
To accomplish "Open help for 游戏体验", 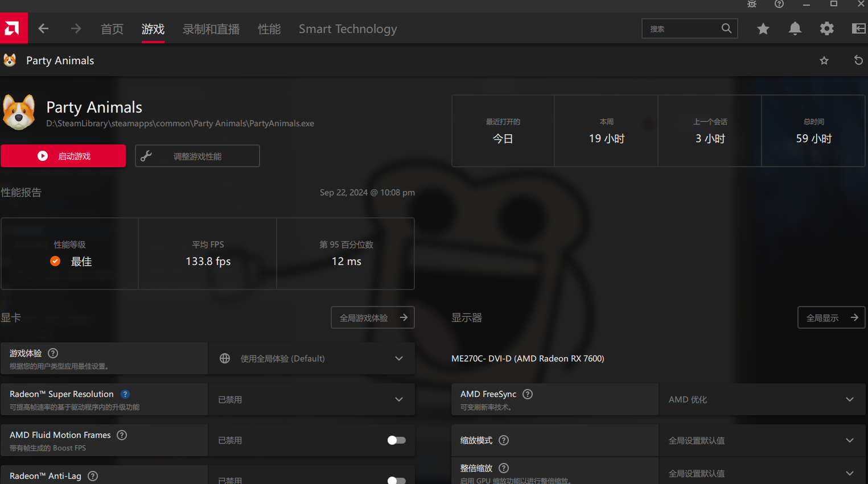I will [x=53, y=353].
